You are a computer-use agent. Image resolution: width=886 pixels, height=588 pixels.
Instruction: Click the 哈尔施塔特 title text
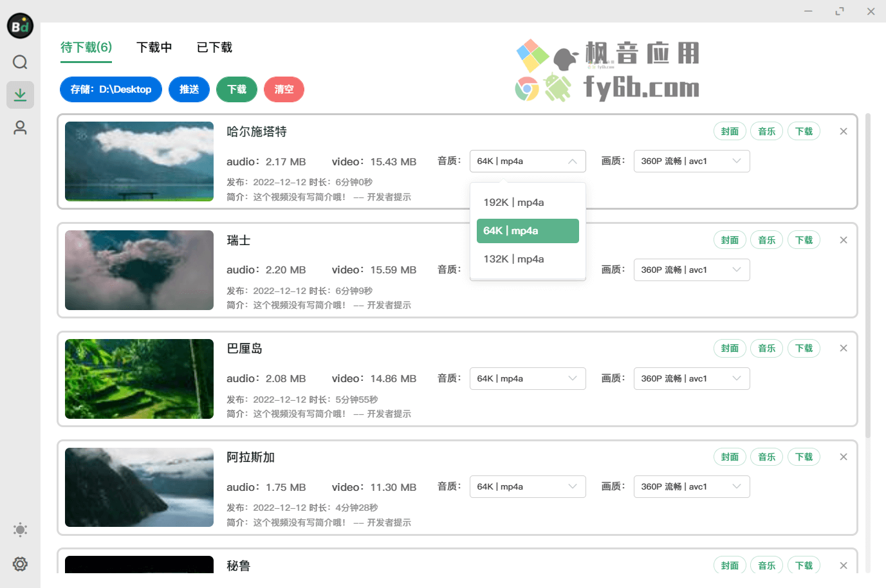(257, 132)
